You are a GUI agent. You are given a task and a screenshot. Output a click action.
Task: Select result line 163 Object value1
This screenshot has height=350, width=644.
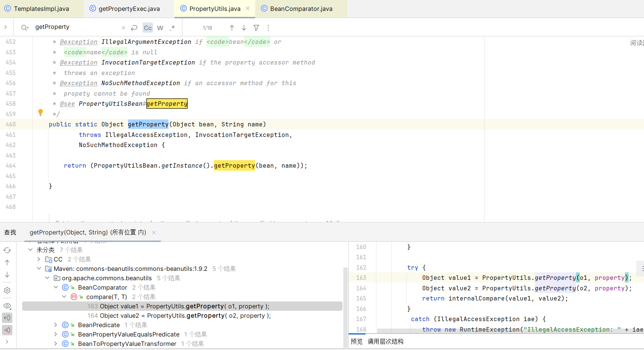tap(182, 306)
